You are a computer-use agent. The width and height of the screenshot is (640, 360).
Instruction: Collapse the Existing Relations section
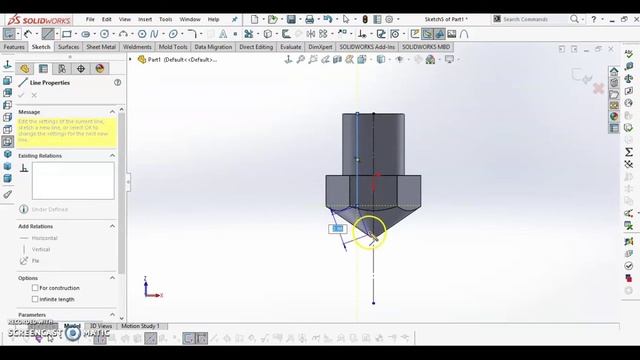pyautogui.click(x=112, y=156)
